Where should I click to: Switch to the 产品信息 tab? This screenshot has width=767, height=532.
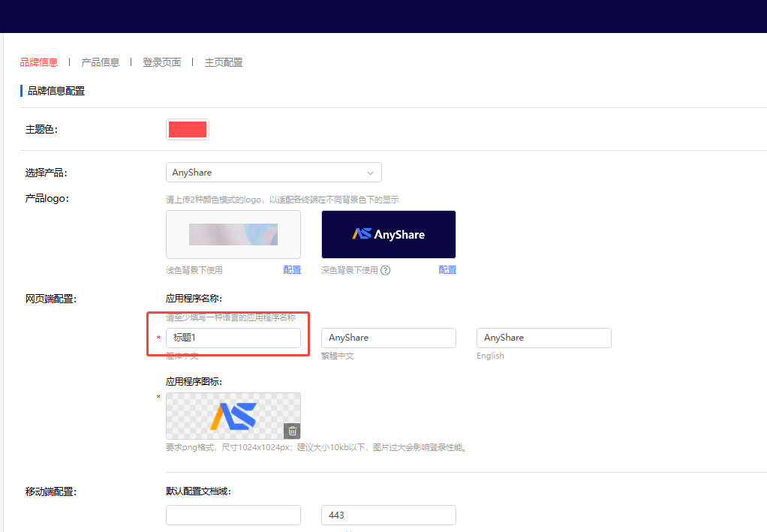[x=100, y=62]
